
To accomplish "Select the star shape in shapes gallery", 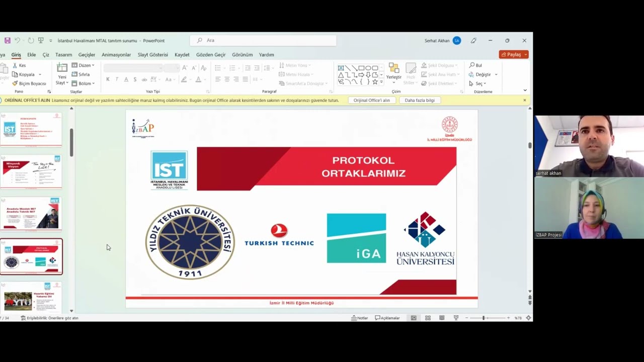I will (375, 81).
